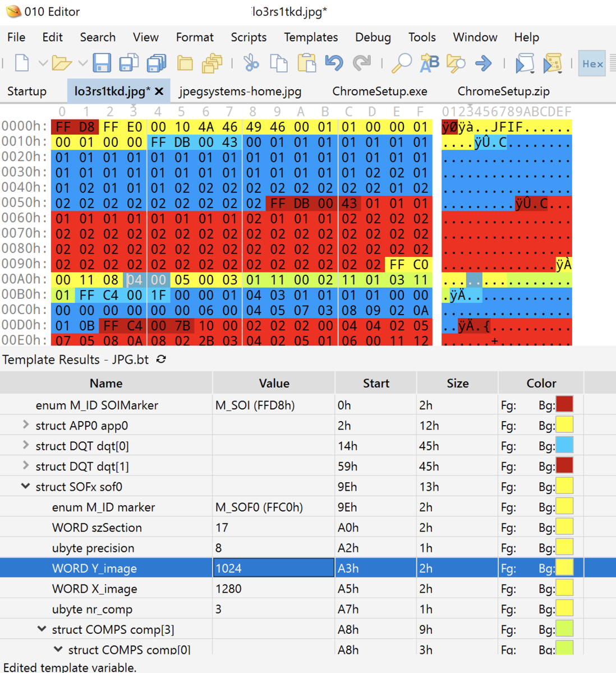Image resolution: width=616 pixels, height=673 pixels.
Task: Refresh Template Results with reload icon
Action: click(161, 359)
